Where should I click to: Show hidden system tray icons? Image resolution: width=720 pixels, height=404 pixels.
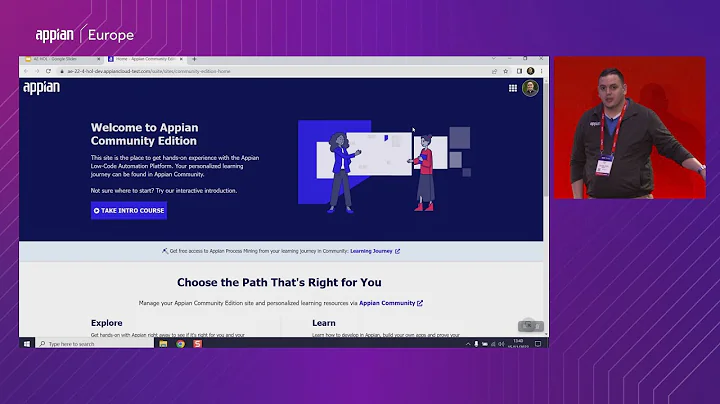point(468,344)
